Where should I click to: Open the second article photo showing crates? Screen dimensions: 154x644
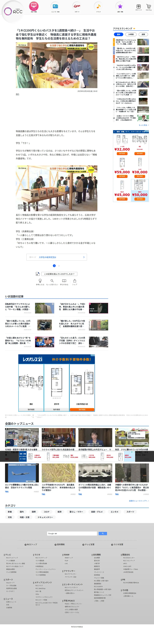tap(56, 188)
